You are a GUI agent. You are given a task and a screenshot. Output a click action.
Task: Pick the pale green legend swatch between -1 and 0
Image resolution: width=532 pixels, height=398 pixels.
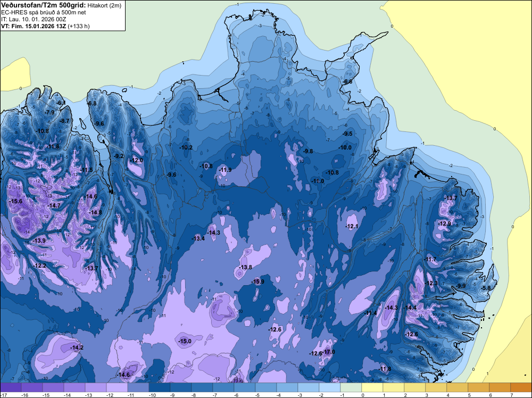[351, 387]
